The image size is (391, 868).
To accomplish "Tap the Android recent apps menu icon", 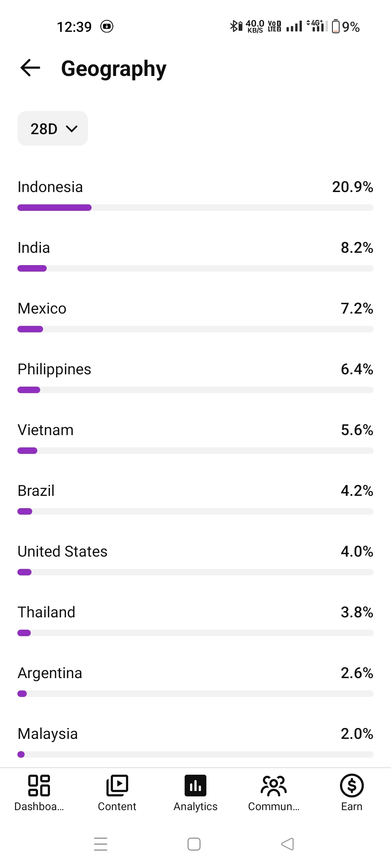I will pos(101,844).
